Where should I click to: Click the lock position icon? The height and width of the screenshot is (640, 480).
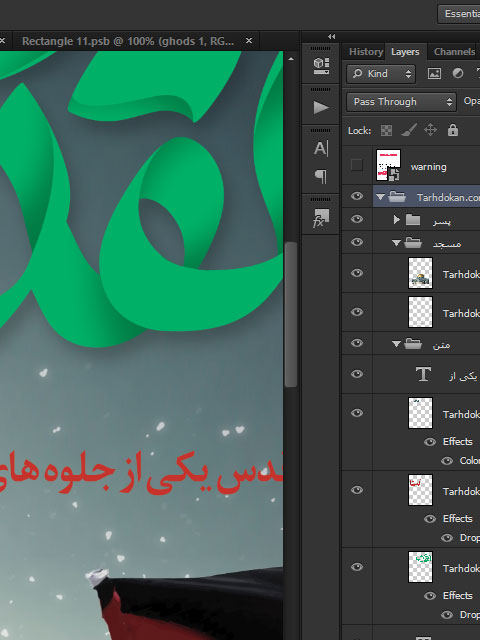pyautogui.click(x=431, y=131)
